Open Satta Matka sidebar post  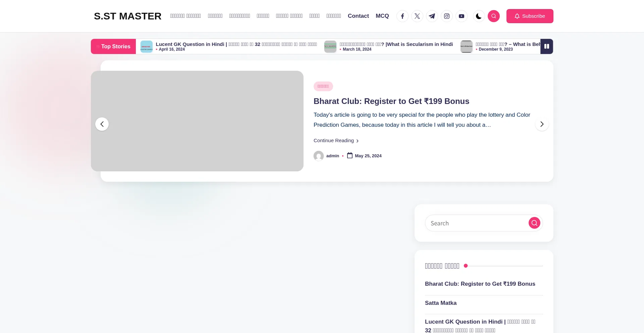[441, 303]
